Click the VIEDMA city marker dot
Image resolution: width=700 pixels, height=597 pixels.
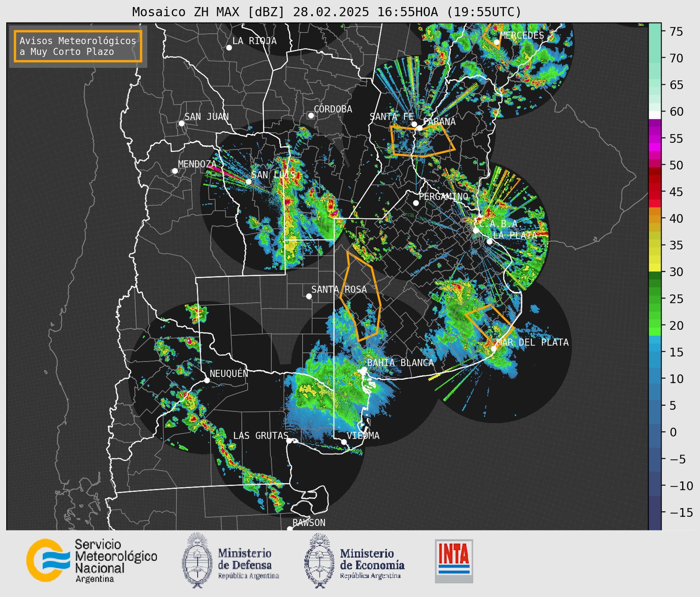344,442
